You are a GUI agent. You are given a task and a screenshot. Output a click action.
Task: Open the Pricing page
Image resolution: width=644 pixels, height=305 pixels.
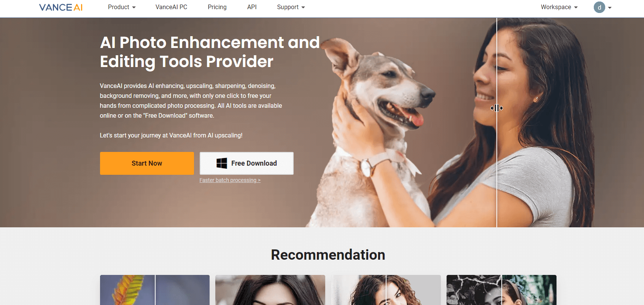point(217,7)
